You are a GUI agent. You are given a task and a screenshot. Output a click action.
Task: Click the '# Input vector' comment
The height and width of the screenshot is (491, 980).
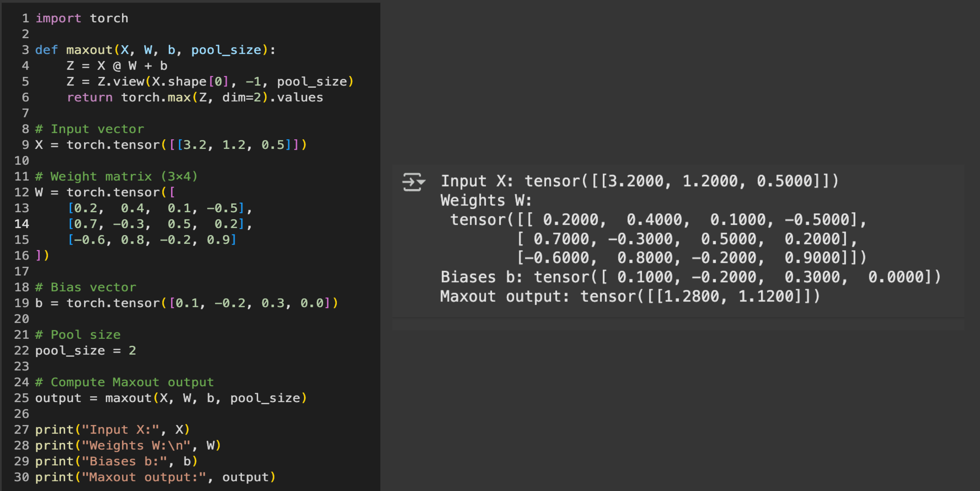[x=90, y=129]
